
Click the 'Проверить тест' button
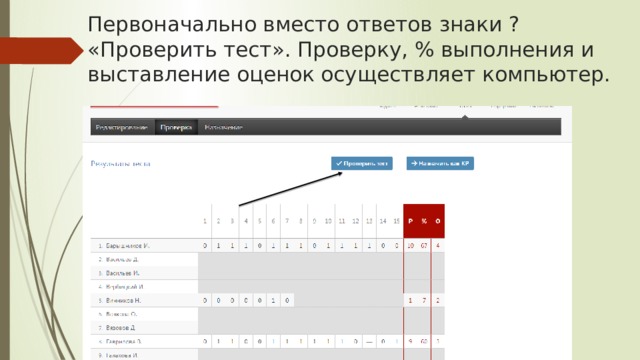click(x=362, y=163)
